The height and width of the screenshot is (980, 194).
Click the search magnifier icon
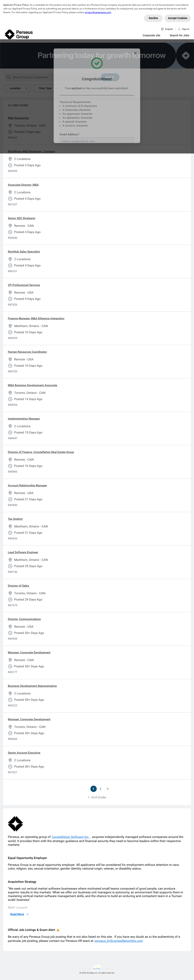[8, 77]
